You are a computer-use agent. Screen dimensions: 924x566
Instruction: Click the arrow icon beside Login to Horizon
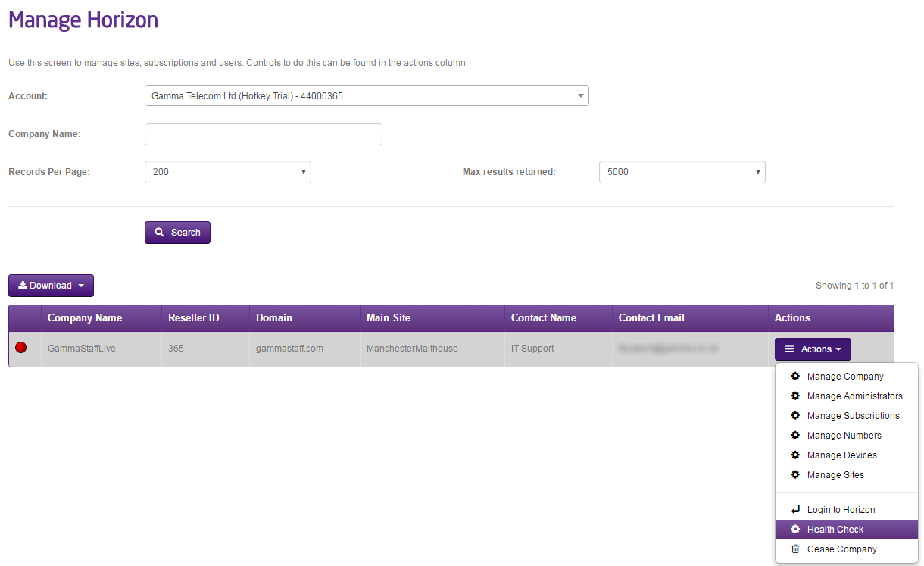point(795,509)
